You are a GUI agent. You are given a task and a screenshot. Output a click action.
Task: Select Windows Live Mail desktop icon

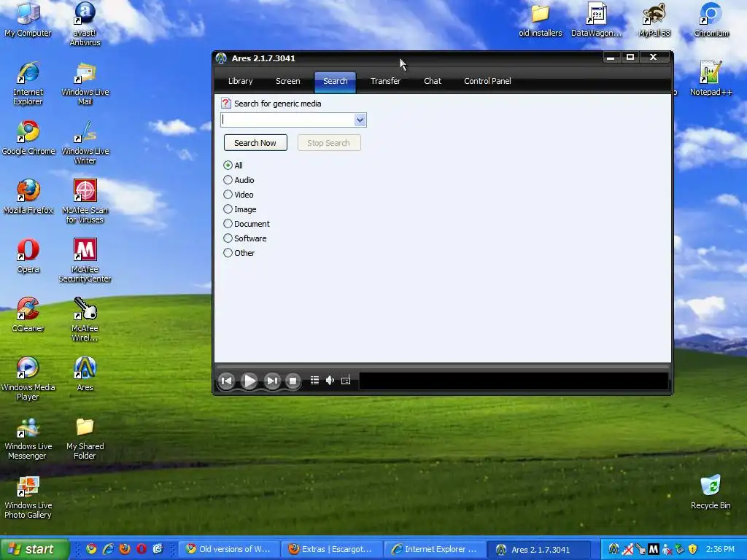(85, 83)
